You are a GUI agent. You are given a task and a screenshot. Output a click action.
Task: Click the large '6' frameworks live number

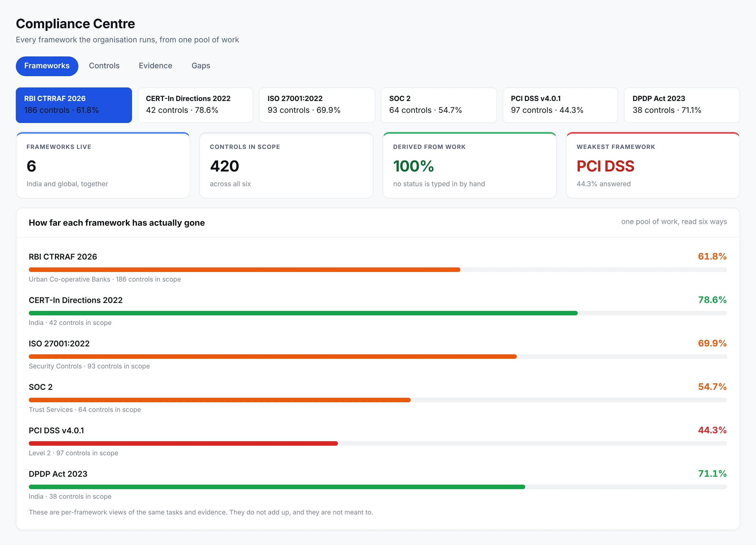[31, 166]
